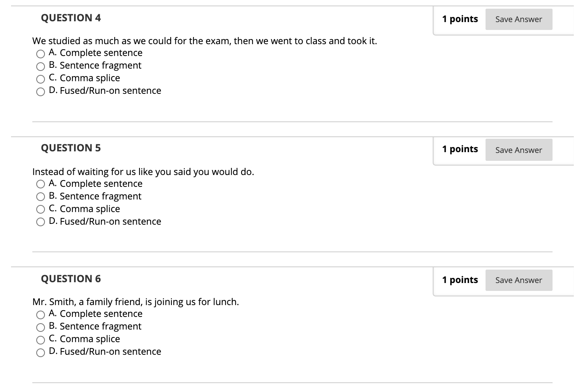588x391 pixels.
Task: Select "Complete sentence" for Question 6
Action: coord(41,315)
